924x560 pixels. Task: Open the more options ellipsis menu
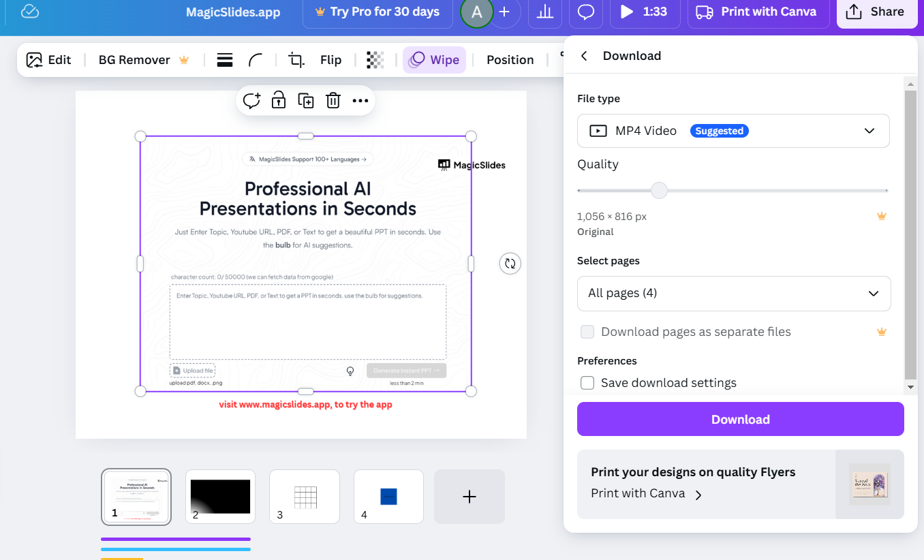tap(360, 101)
